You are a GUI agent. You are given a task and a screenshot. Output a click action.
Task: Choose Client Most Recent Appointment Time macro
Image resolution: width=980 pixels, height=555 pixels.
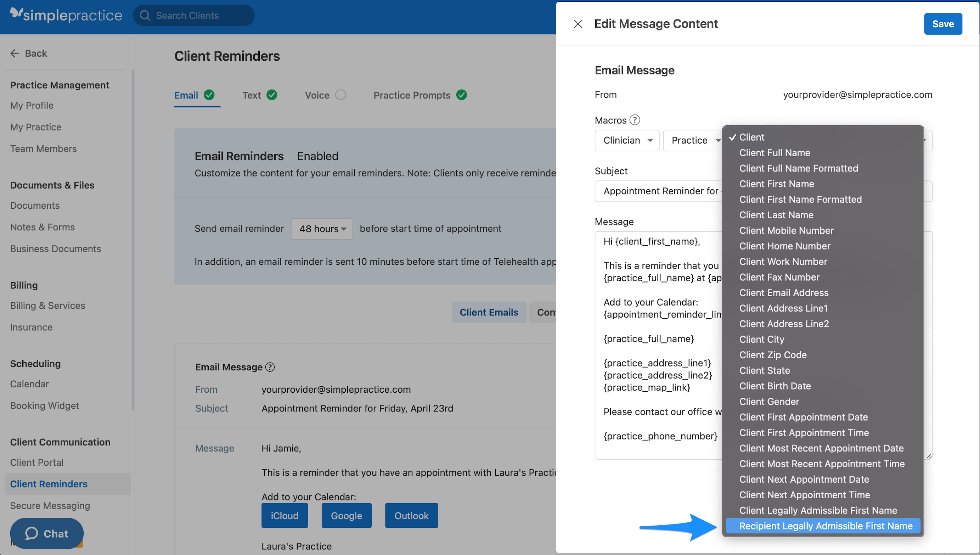tap(823, 464)
